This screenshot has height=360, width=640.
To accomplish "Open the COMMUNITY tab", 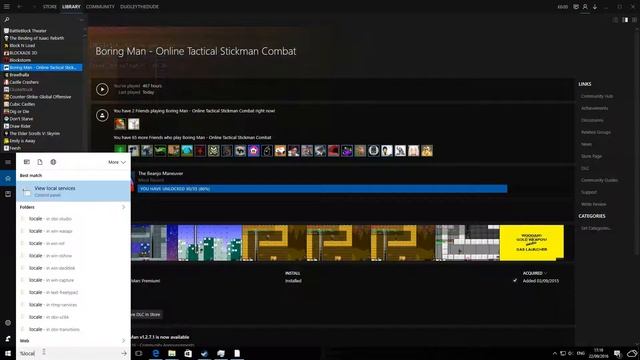I will pos(100,7).
